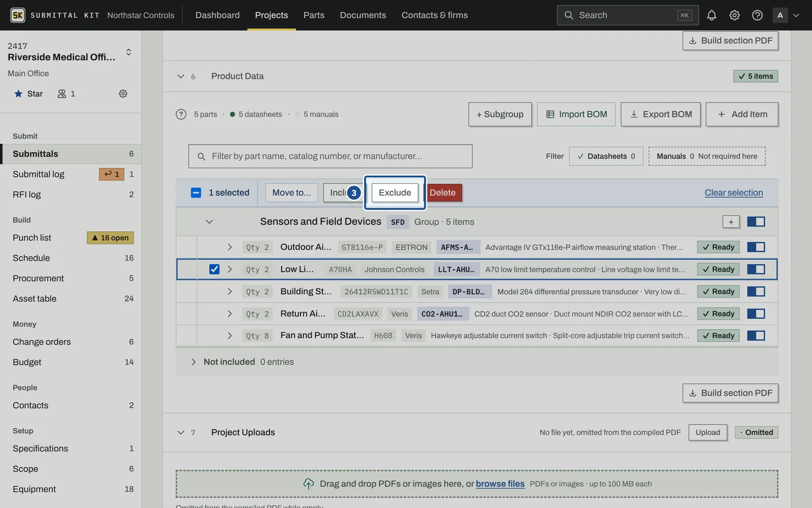Open the account menu chevron
Image resolution: width=812 pixels, height=508 pixels.
[796, 15]
